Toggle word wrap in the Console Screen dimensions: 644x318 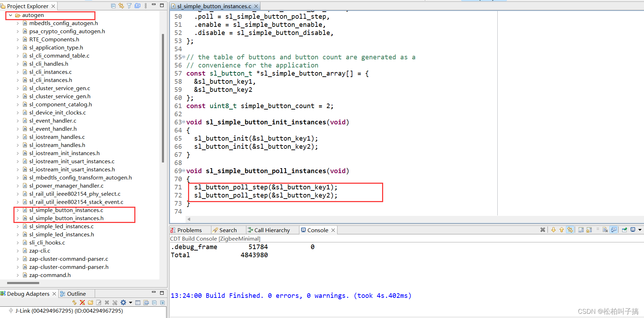[x=598, y=230]
